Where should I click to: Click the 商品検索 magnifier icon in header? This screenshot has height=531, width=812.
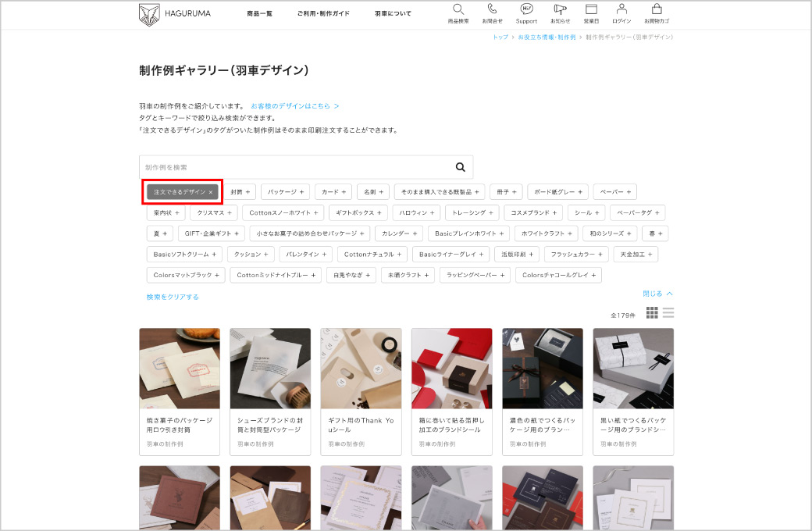pyautogui.click(x=458, y=10)
